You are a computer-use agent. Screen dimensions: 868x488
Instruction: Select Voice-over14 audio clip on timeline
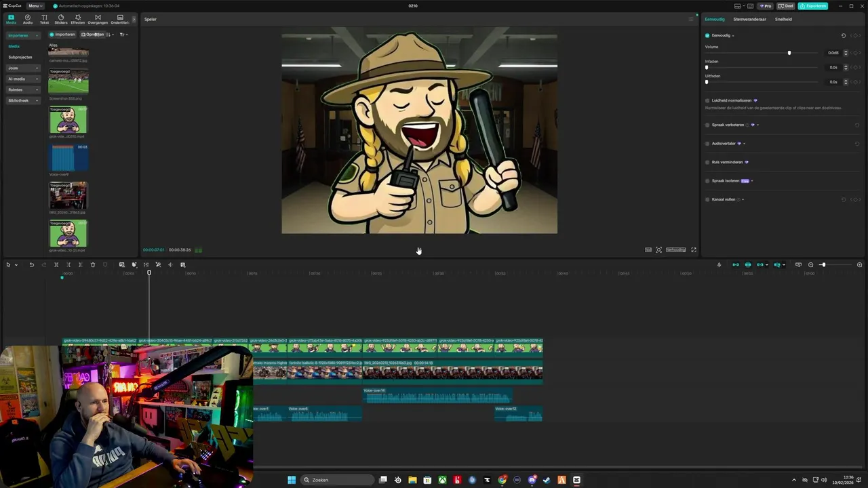(437, 395)
